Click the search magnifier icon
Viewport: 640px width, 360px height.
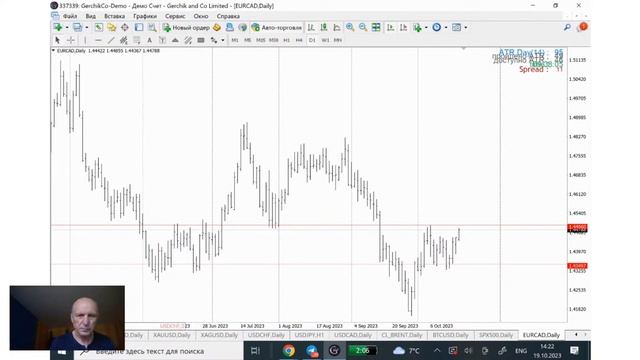567,27
